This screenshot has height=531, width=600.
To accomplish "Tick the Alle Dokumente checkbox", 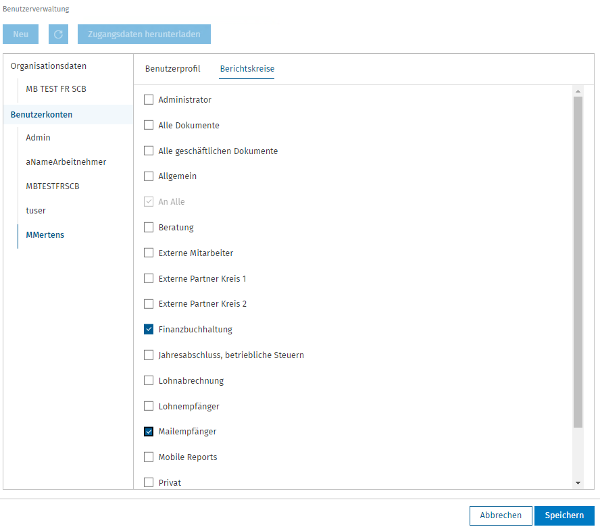I will coord(148,125).
